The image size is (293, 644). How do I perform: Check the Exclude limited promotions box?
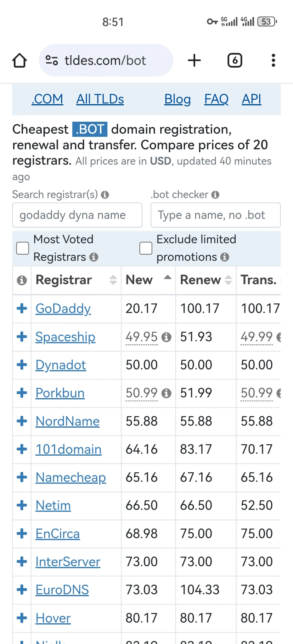(146, 248)
